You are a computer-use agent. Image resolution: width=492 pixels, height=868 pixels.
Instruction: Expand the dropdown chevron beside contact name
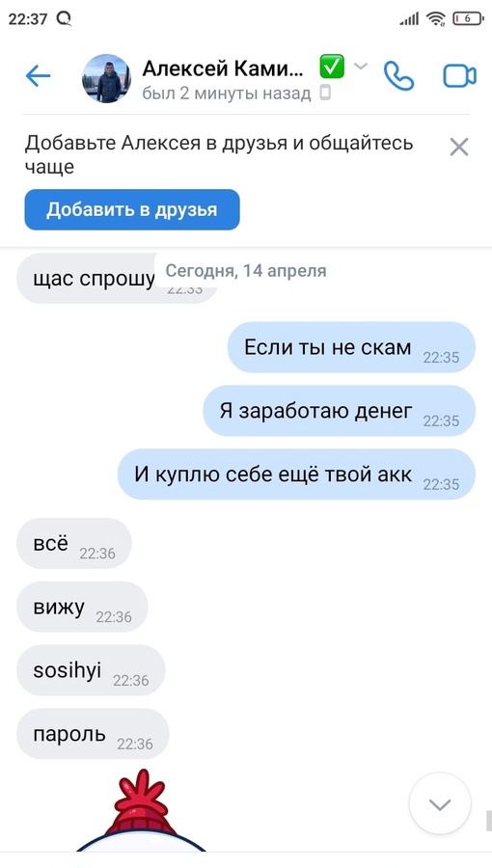(x=361, y=67)
